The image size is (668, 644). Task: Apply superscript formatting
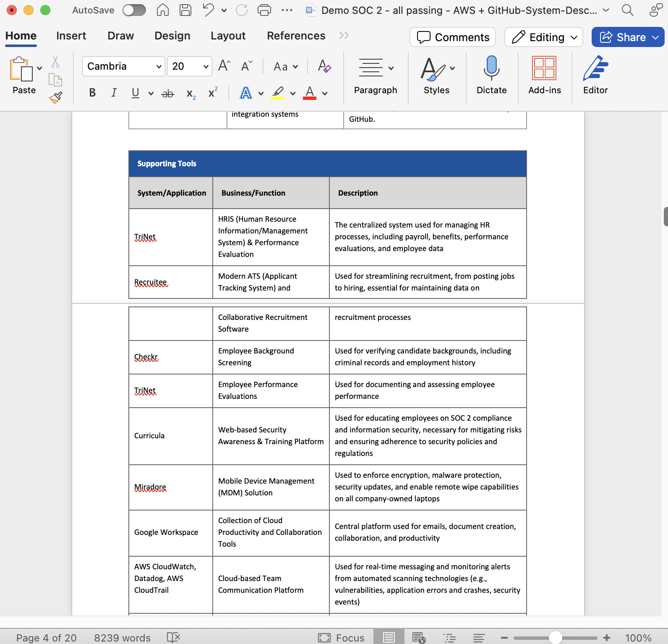coord(213,92)
